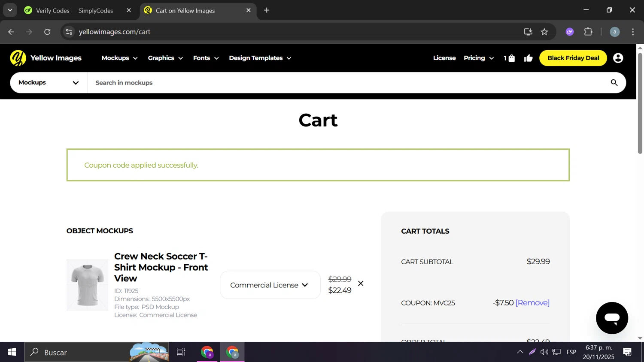The height and width of the screenshot is (362, 644).
Task: Open Chrome extensions puzzle icon
Action: tap(588, 32)
